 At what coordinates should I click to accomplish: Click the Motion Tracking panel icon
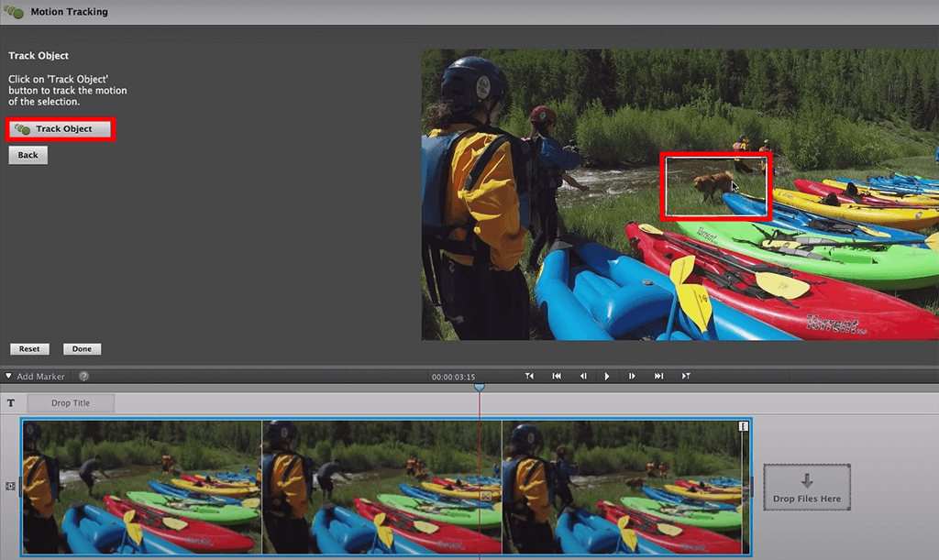14,12
